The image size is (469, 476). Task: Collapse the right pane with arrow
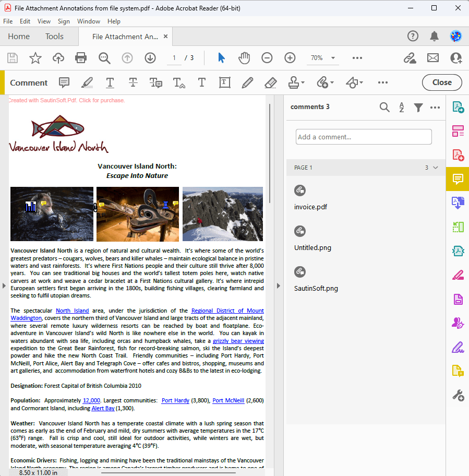(278, 285)
